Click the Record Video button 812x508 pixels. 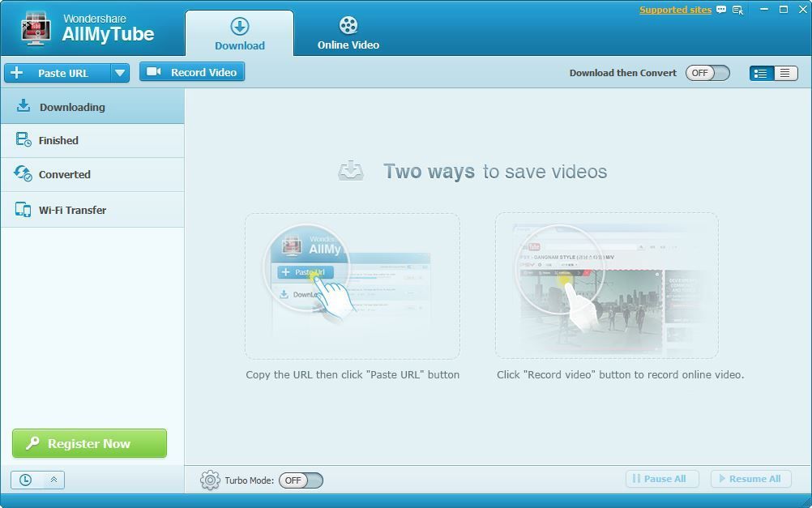coord(192,72)
